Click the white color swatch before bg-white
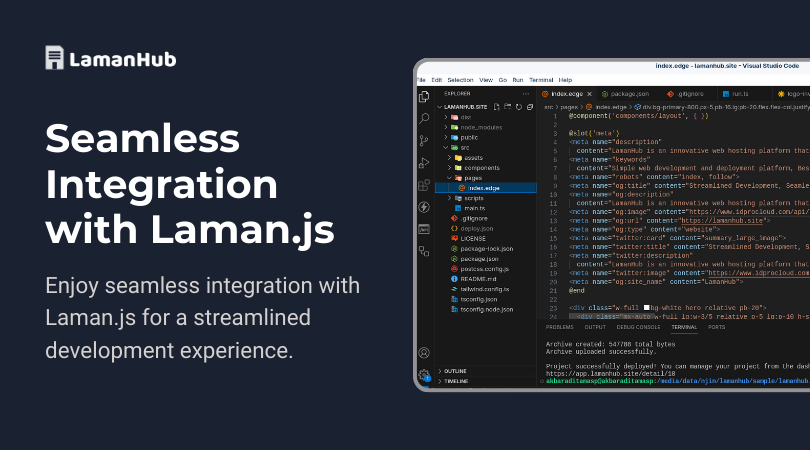 [x=646, y=308]
